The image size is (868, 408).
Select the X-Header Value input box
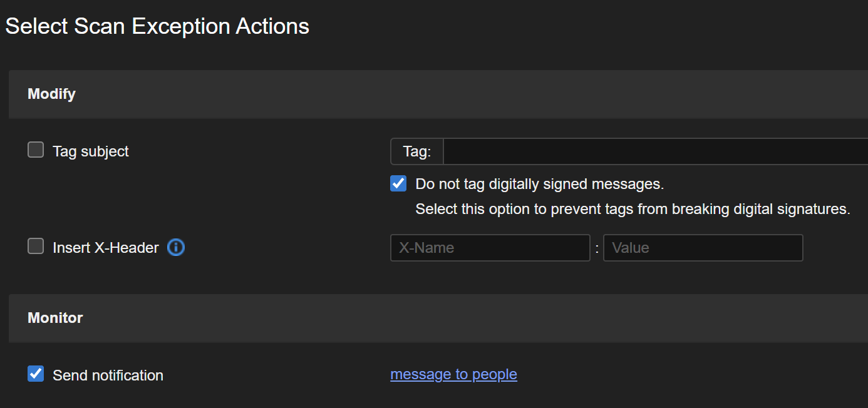click(703, 248)
